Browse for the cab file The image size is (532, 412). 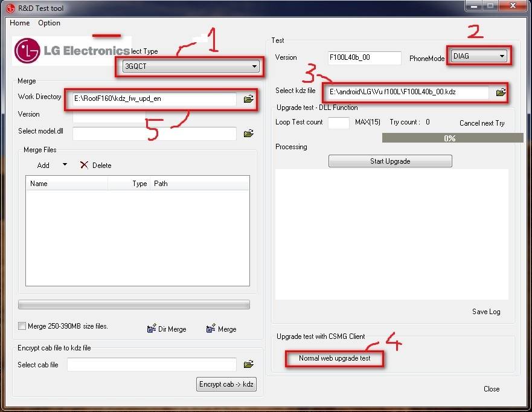(x=249, y=364)
